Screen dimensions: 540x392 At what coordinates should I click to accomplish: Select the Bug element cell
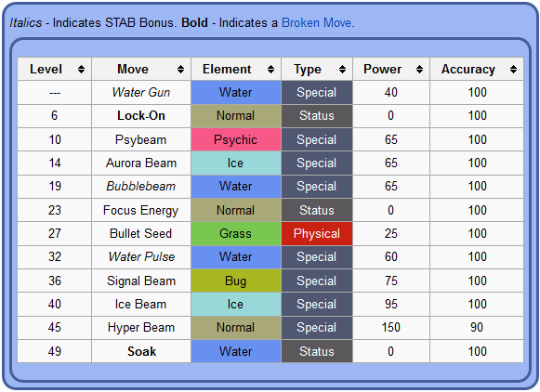pos(236,281)
